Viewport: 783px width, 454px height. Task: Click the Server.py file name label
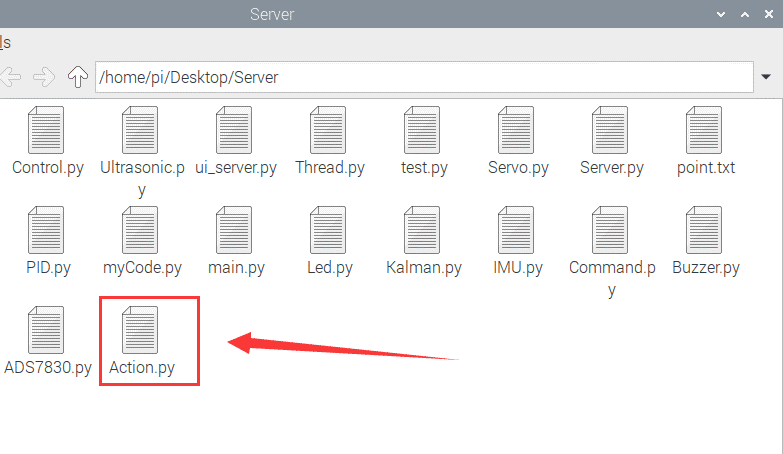(x=612, y=168)
